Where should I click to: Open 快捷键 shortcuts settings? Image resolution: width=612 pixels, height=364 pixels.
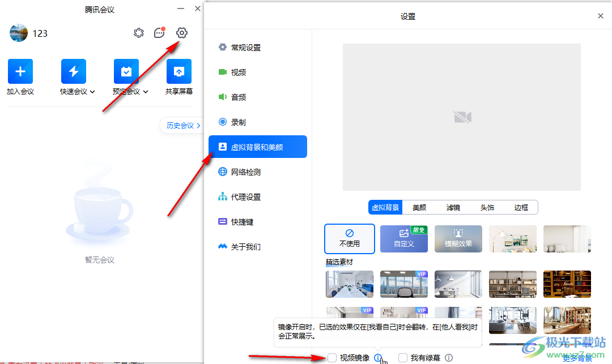tap(258, 222)
